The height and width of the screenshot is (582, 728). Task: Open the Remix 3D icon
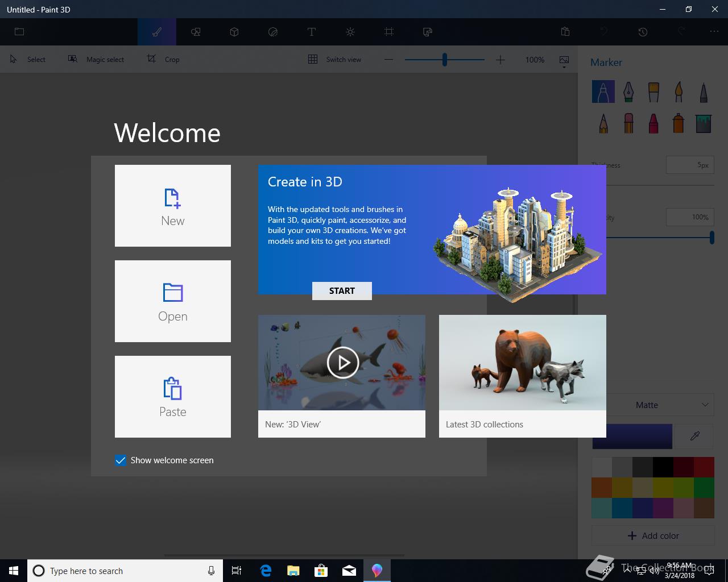point(428,32)
